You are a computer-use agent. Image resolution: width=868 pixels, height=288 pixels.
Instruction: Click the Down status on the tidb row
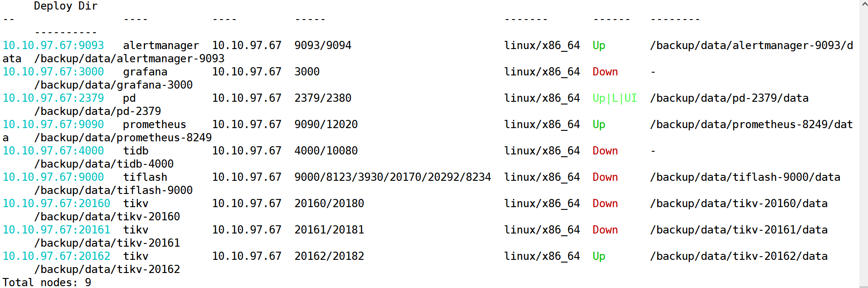tap(605, 151)
